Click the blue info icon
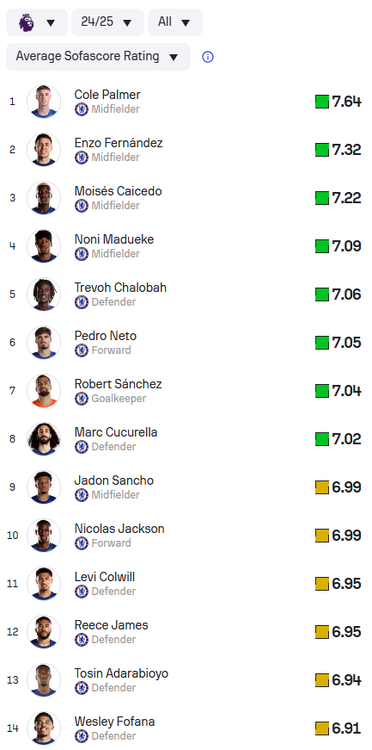372x750 pixels. tap(208, 57)
